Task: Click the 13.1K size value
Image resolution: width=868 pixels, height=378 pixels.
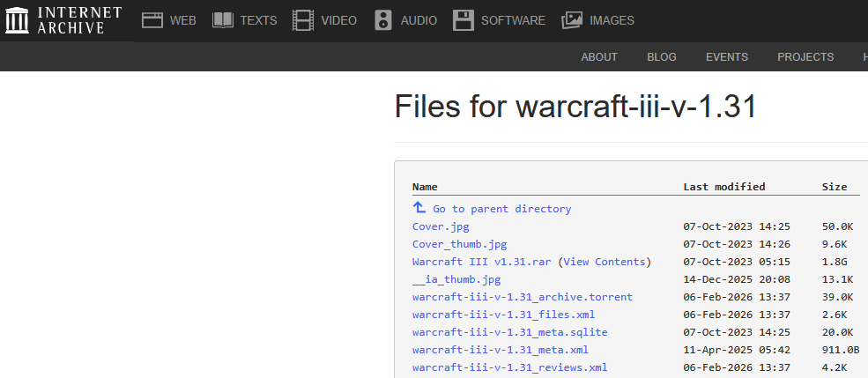Action: tap(837, 279)
